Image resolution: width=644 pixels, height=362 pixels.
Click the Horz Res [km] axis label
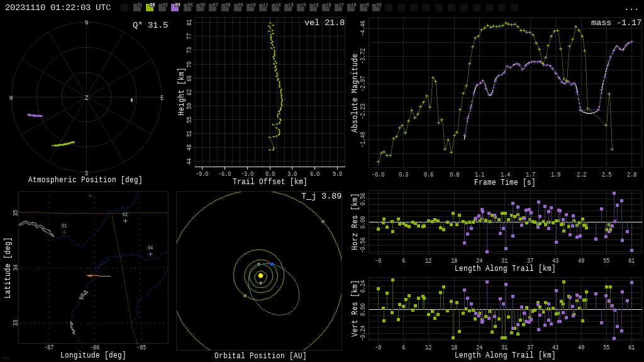point(355,222)
